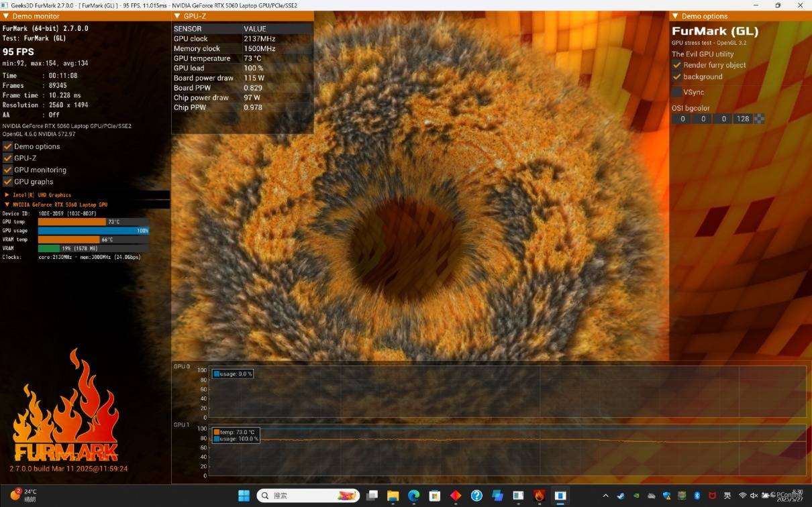This screenshot has width=812, height=507.
Task: Click the OSI bgcolor alpha field showing 128
Action: tap(743, 119)
